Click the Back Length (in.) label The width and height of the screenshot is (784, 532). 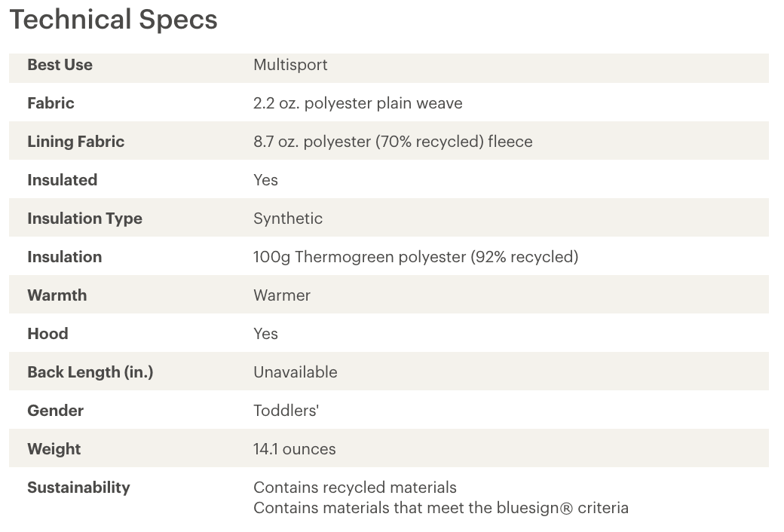[x=90, y=372]
